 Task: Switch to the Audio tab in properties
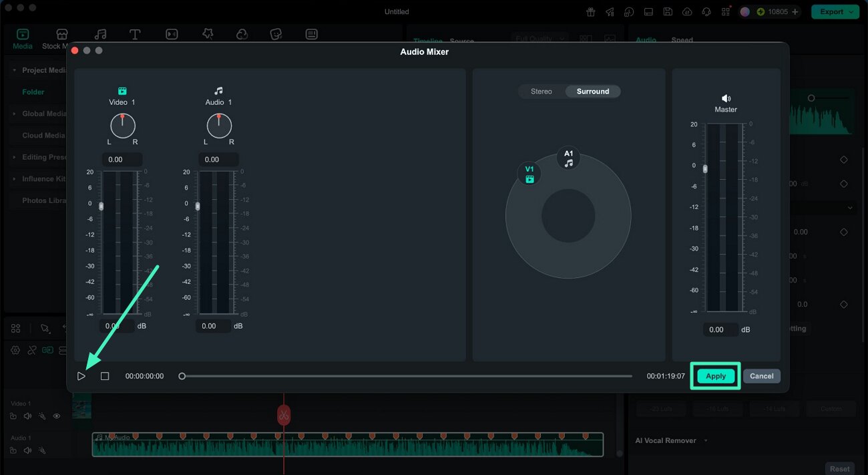tap(646, 40)
